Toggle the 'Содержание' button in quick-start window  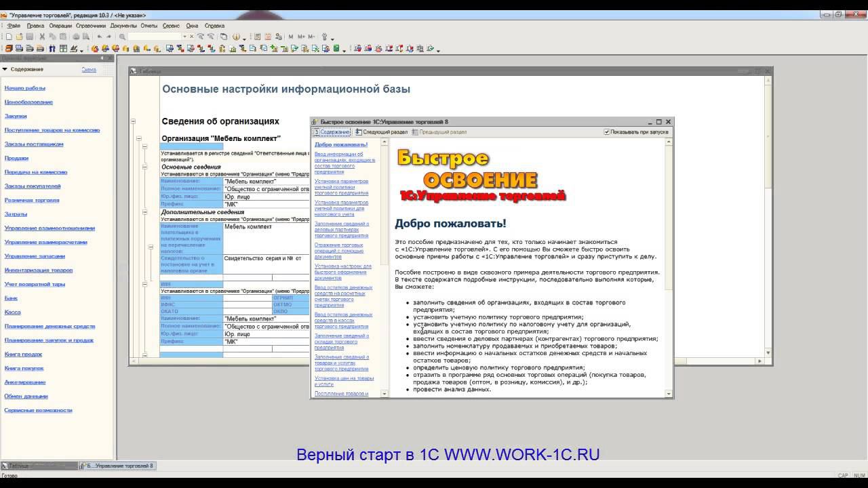[x=331, y=132]
